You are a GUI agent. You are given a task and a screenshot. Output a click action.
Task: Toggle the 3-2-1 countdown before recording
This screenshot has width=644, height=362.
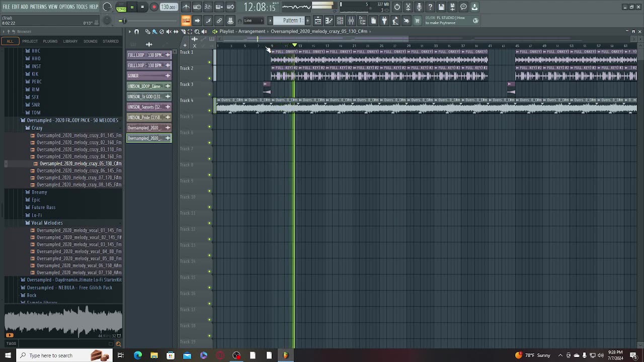pos(208,7)
